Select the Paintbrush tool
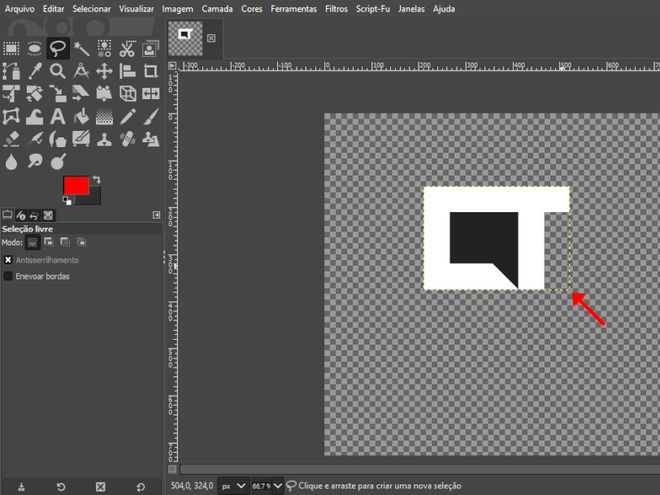Viewport: 660px width, 495px height. click(150, 117)
